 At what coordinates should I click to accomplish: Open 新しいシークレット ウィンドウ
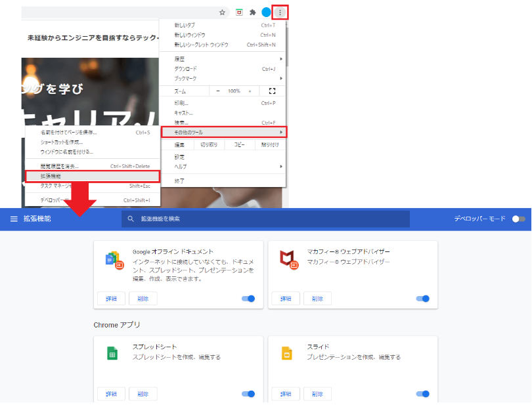[x=223, y=45]
